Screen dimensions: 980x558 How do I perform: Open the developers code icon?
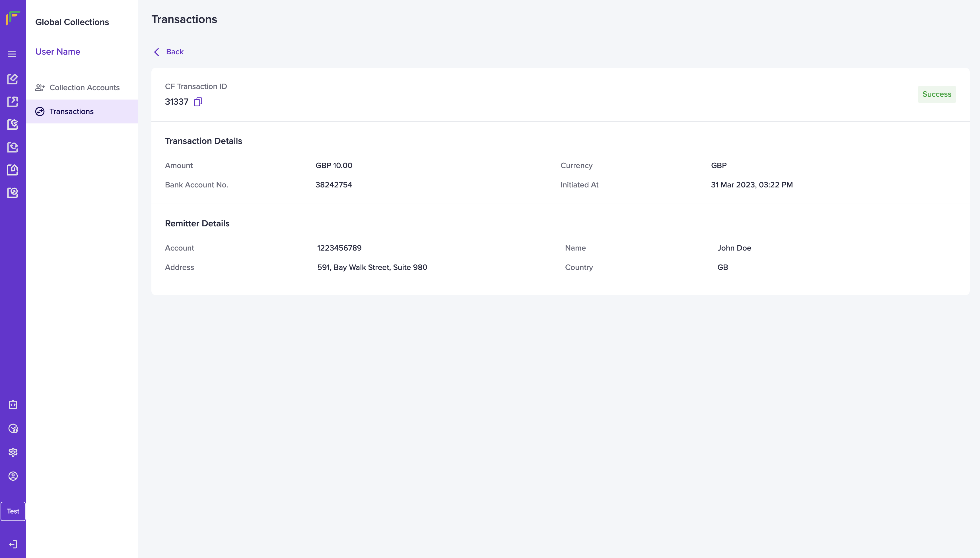(x=13, y=405)
